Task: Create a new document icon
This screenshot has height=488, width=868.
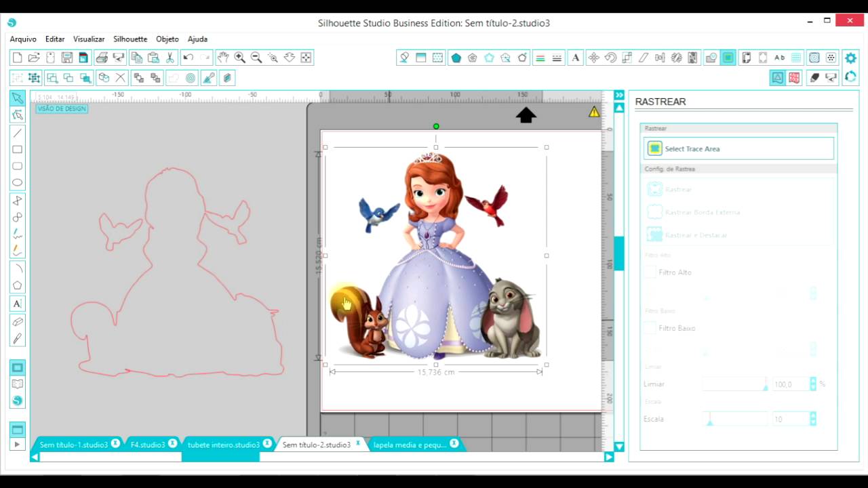Action: click(18, 58)
